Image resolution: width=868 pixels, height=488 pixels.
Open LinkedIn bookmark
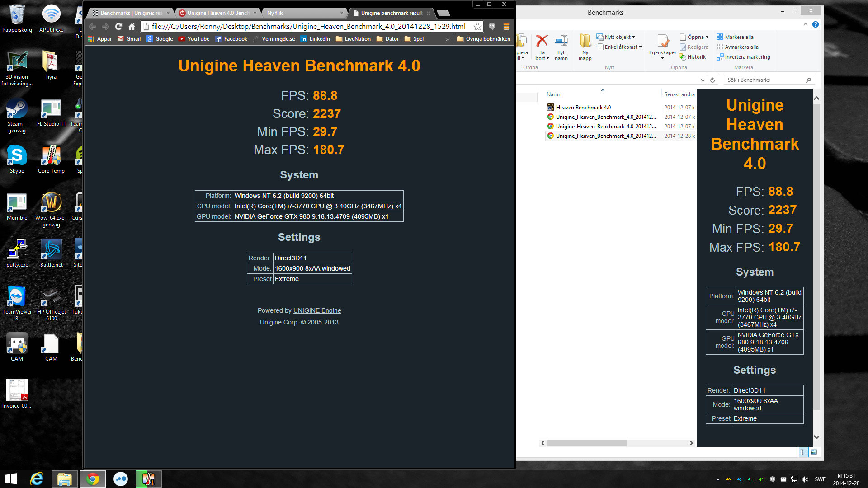click(x=315, y=39)
